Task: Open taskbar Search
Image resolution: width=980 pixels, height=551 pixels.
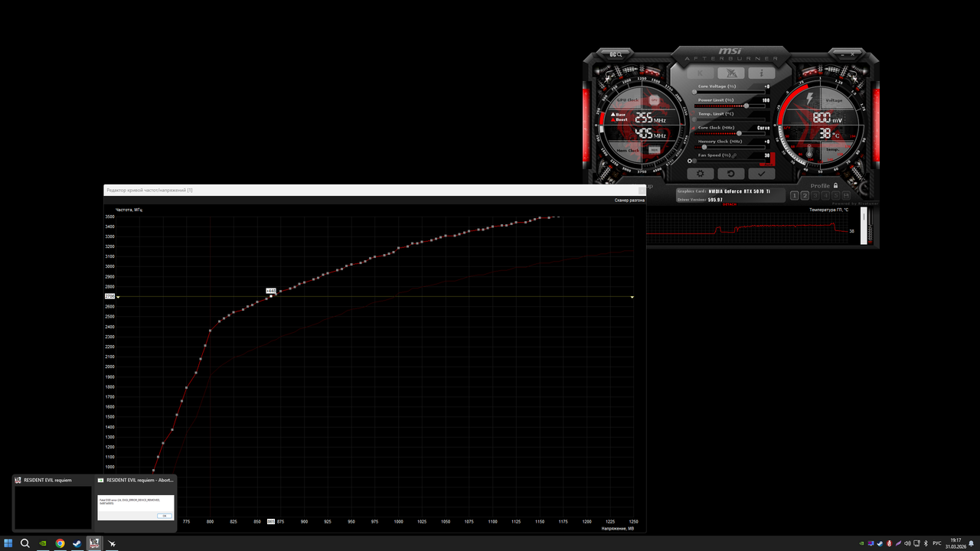Action: pos(25,543)
